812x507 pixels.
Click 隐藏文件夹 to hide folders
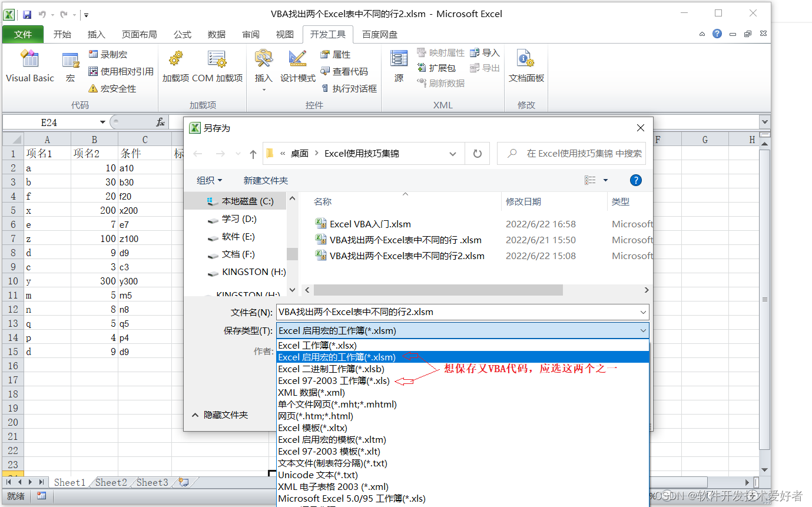[220, 415]
